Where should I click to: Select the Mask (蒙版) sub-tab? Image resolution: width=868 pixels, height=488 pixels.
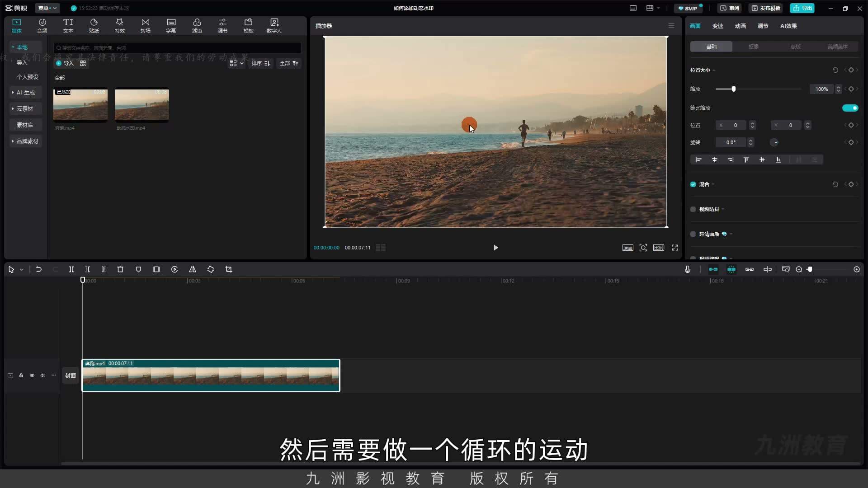pos(795,47)
